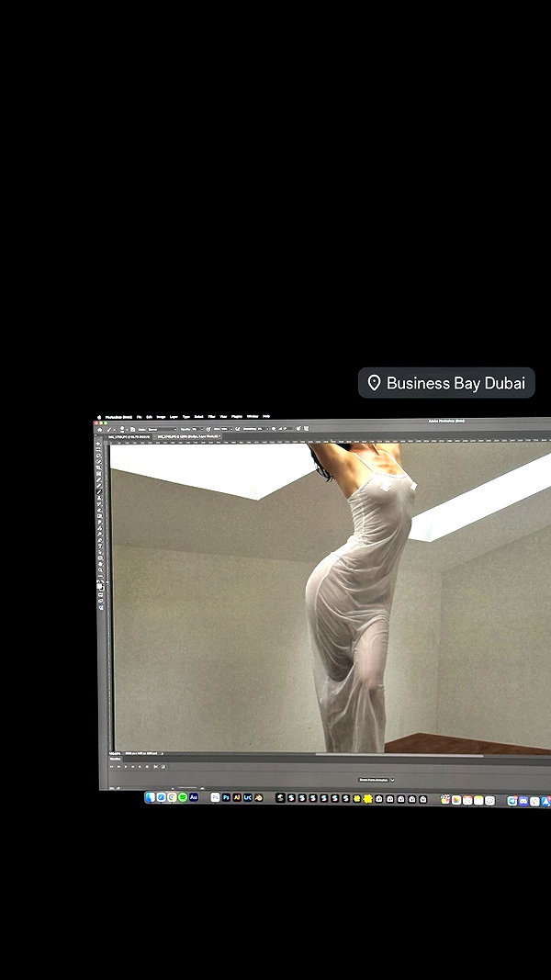Select the active Brush tool

pos(98,492)
